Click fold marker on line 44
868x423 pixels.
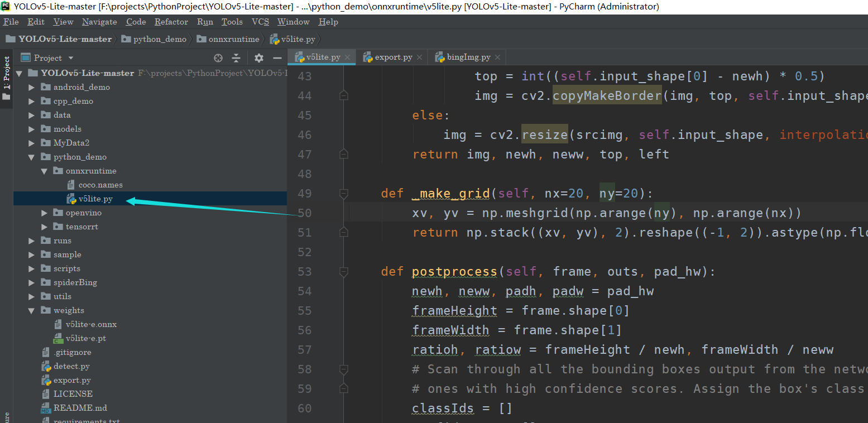tap(344, 96)
